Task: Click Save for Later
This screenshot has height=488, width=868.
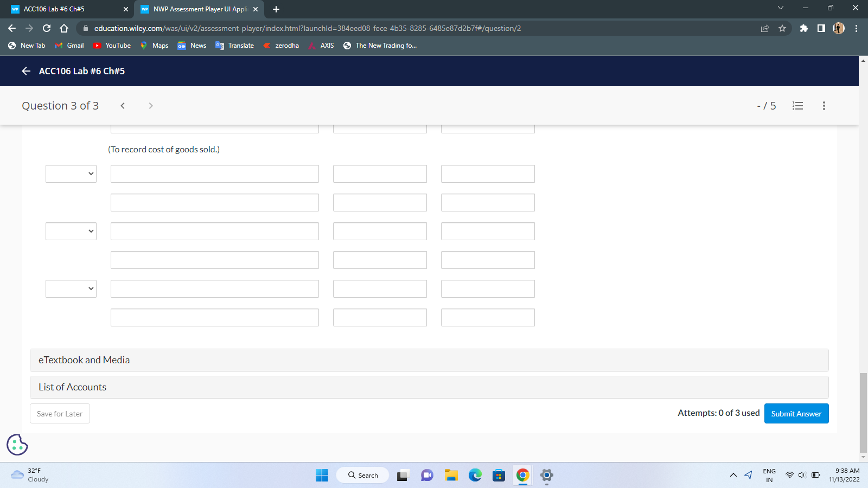Action: tap(59, 413)
